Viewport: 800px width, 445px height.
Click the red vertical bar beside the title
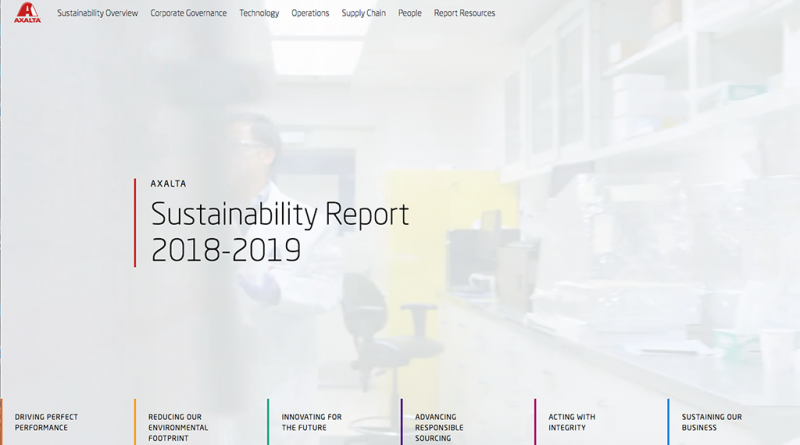pos(135,222)
